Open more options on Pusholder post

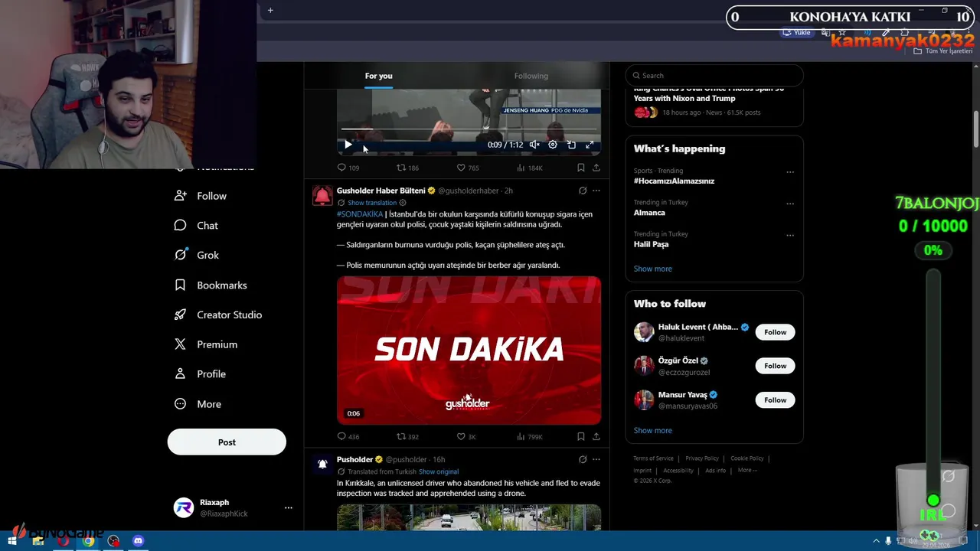(596, 460)
